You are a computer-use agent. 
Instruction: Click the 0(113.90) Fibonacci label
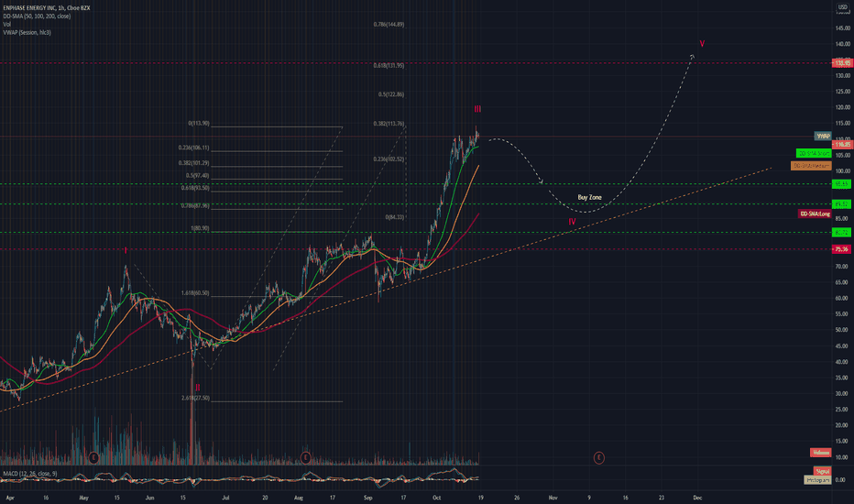click(x=199, y=123)
